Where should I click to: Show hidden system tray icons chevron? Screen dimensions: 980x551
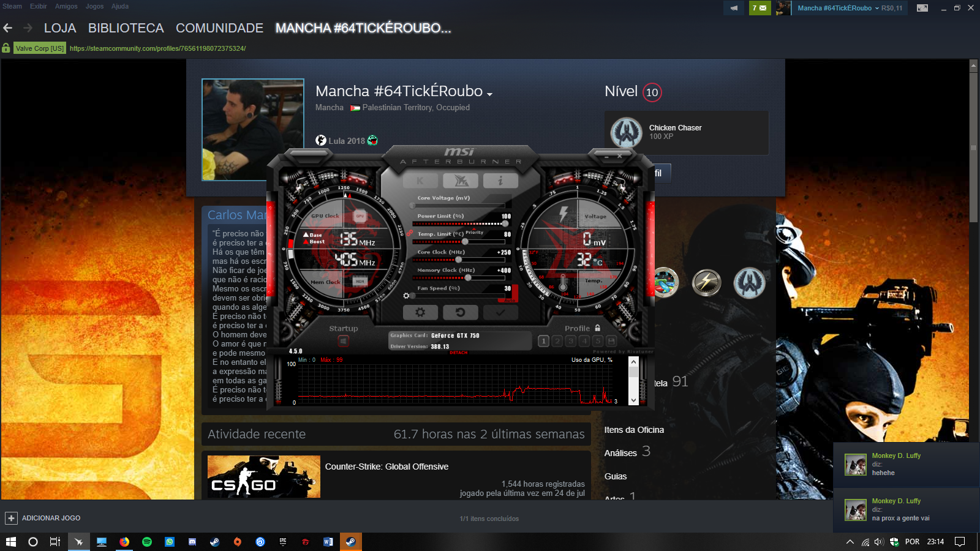click(x=850, y=542)
